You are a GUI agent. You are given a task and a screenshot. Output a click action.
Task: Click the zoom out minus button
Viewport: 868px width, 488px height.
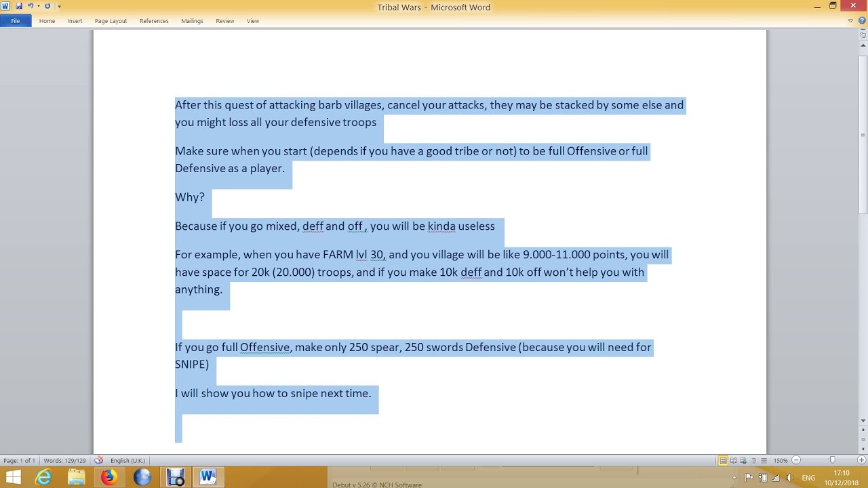pyautogui.click(x=796, y=461)
